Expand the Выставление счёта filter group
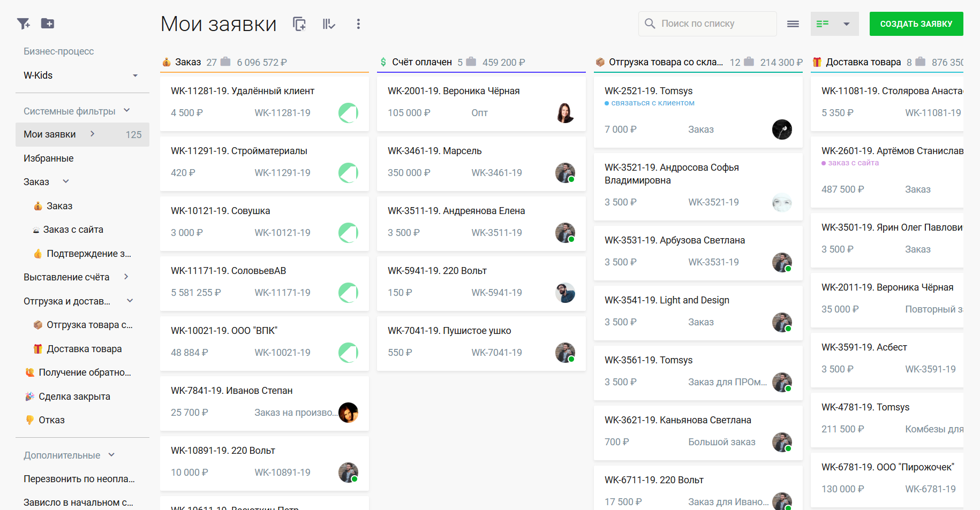The width and height of the screenshot is (980, 510). point(126,277)
